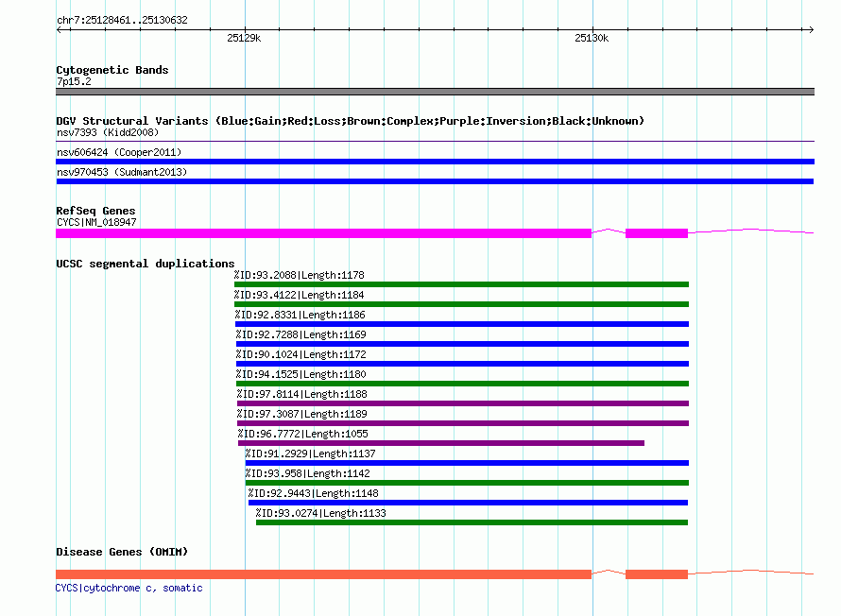Click the %ID:93.4122|Length:1184 label

click(300, 295)
